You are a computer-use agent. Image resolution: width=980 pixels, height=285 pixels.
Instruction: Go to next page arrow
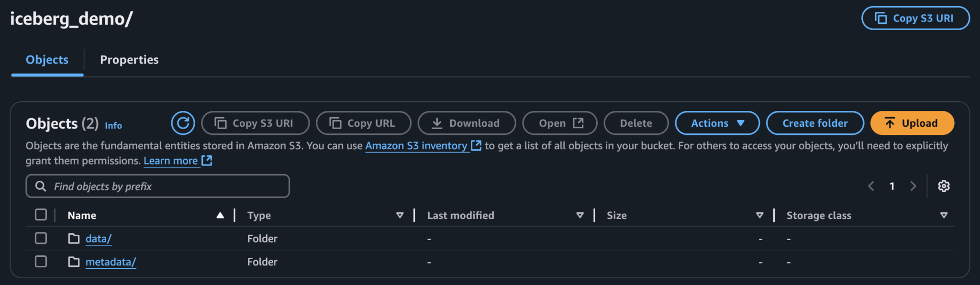[913, 186]
